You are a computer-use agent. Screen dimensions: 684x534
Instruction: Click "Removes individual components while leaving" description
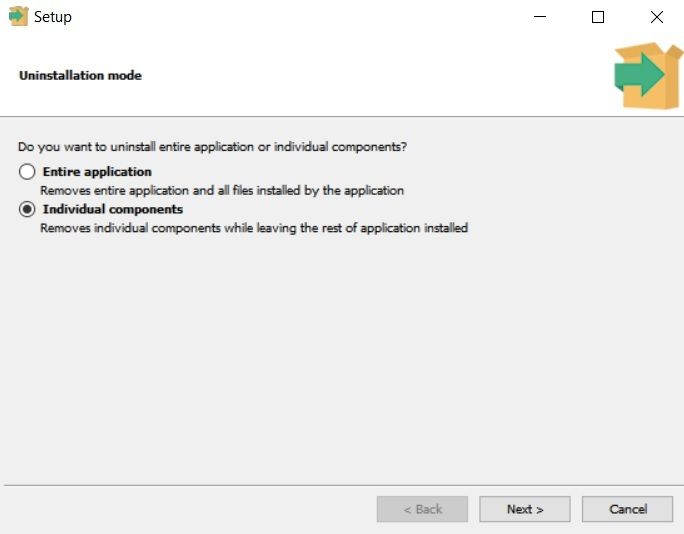[253, 228]
